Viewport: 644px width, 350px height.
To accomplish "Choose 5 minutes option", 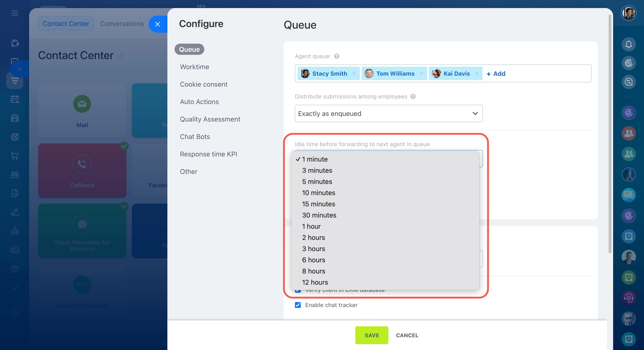I will point(385,182).
